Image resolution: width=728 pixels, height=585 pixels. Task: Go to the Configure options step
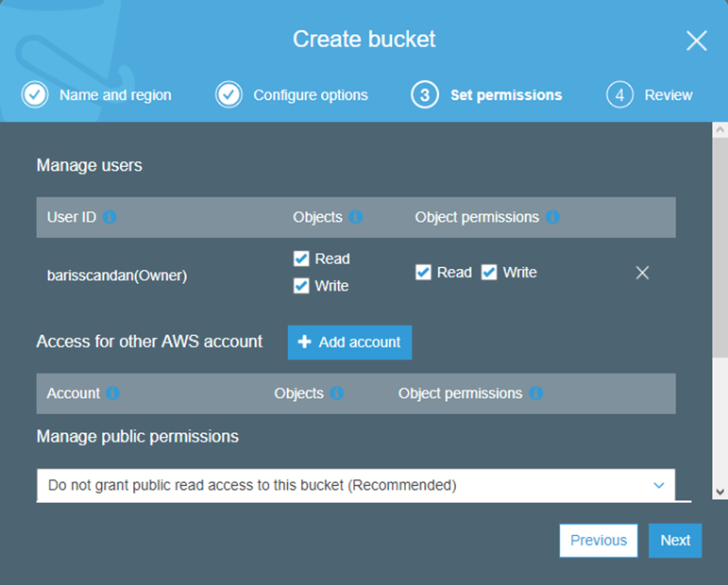click(x=292, y=94)
